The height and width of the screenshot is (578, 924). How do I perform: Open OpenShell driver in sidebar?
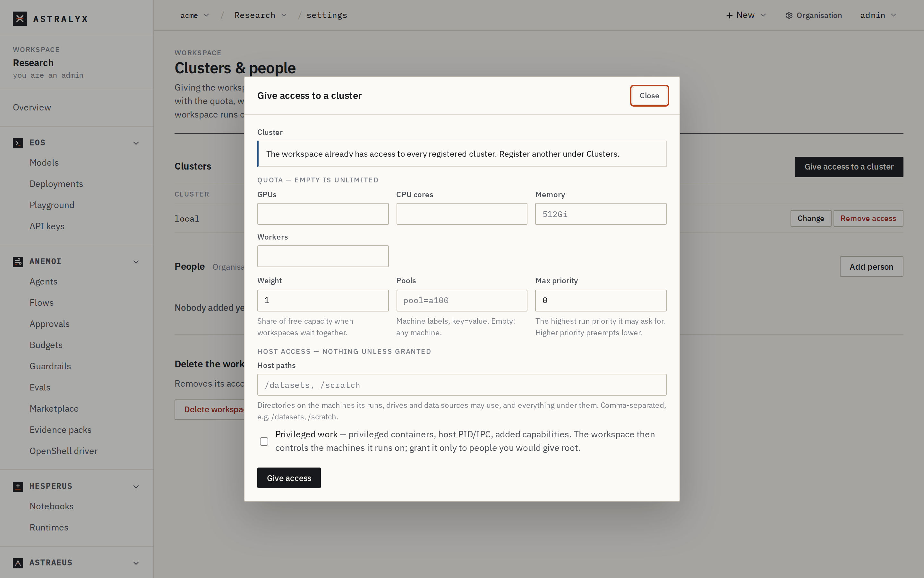[x=64, y=451]
